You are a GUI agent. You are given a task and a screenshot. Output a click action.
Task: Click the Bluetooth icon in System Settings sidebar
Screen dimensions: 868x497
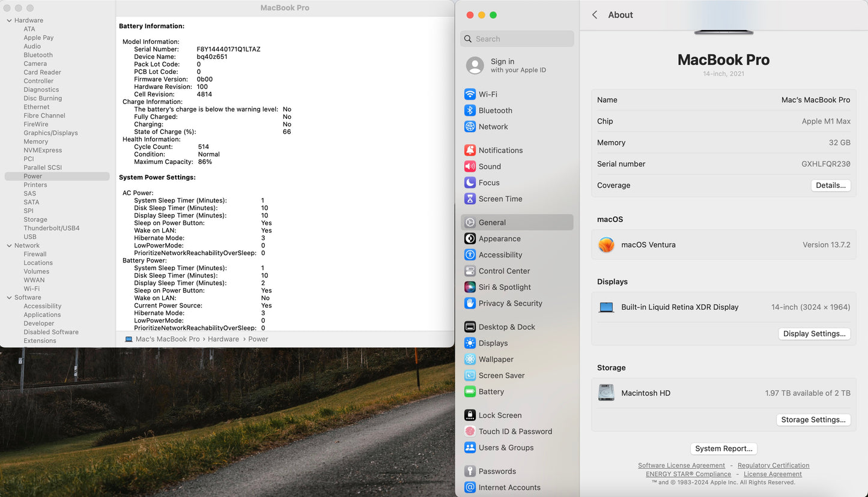(x=470, y=110)
